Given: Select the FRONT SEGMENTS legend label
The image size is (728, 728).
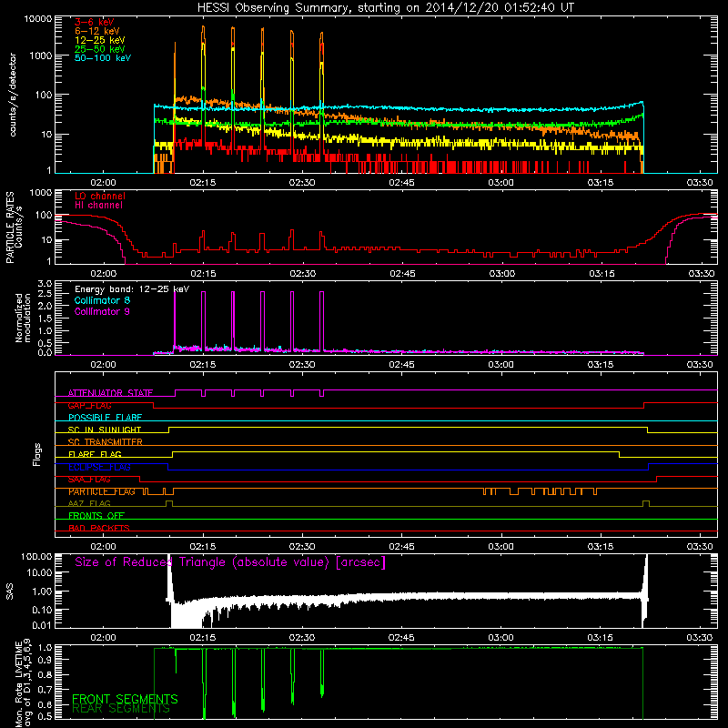Looking at the screenshot, I should point(125,699).
